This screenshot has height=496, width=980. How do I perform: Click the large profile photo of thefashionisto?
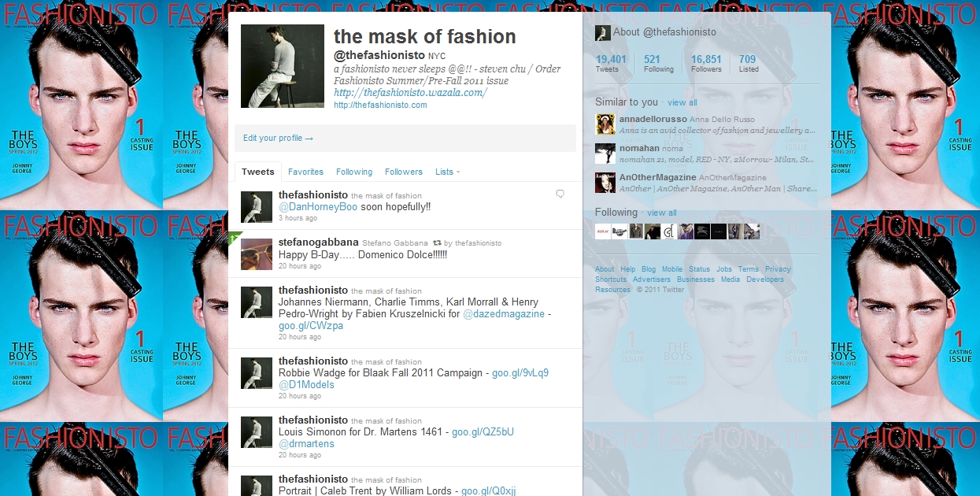(283, 66)
